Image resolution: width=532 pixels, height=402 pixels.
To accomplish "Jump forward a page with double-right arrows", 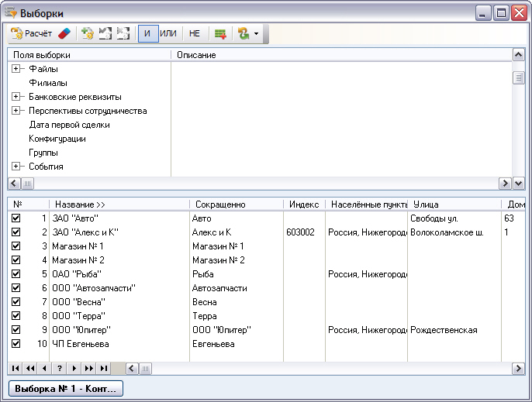I will (89, 368).
